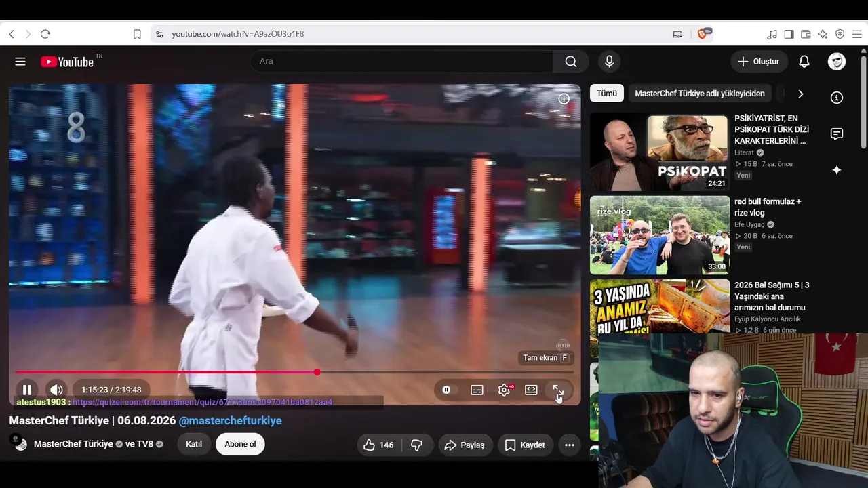The height and width of the screenshot is (488, 868).
Task: Select the MasterChef Türkiye adlı yükleyiciden chip
Action: [700, 94]
